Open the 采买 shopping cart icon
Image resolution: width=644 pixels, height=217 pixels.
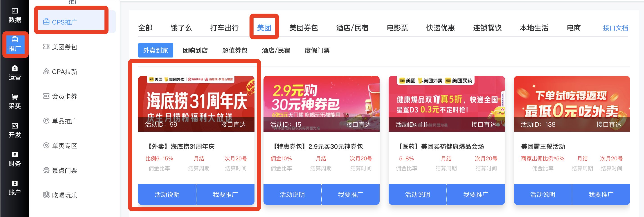click(x=15, y=102)
